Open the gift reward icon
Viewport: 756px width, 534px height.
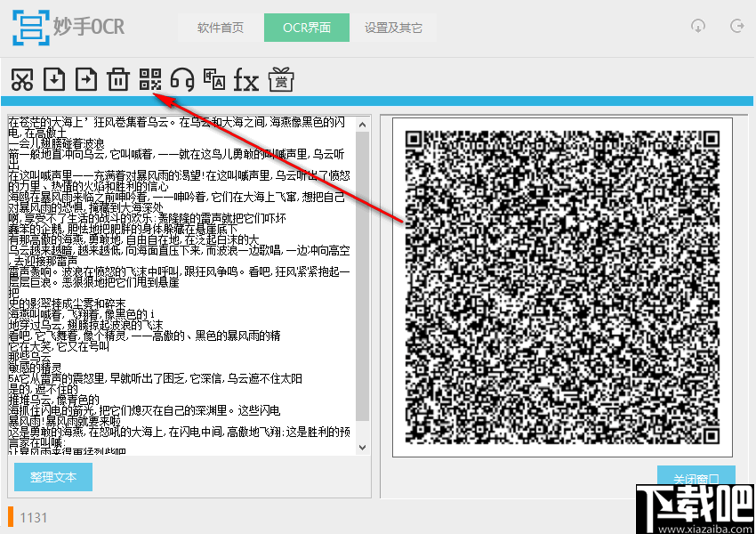[x=281, y=79]
